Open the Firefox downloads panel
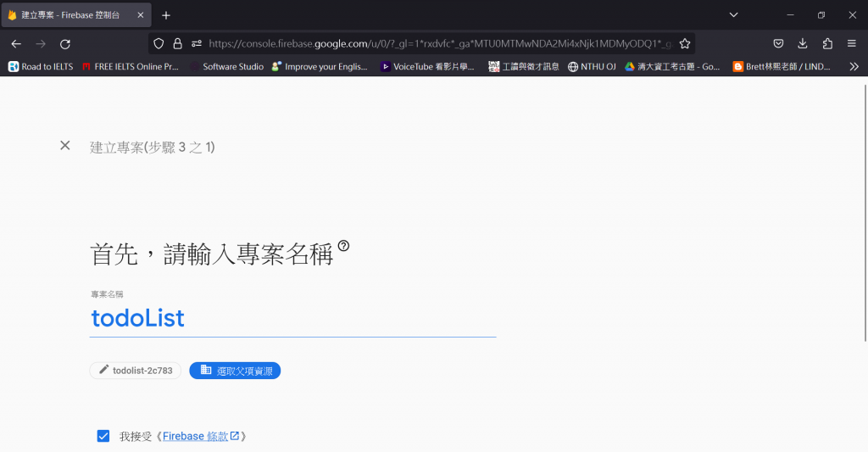 point(803,44)
